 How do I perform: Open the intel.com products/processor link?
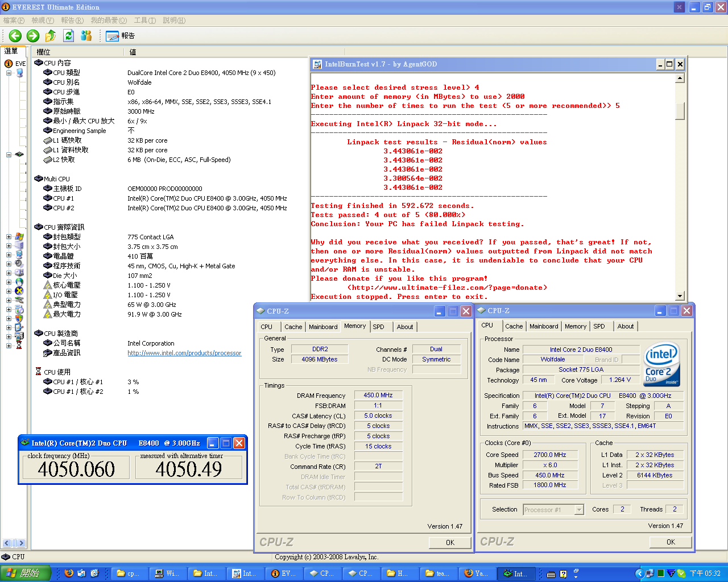click(x=184, y=353)
